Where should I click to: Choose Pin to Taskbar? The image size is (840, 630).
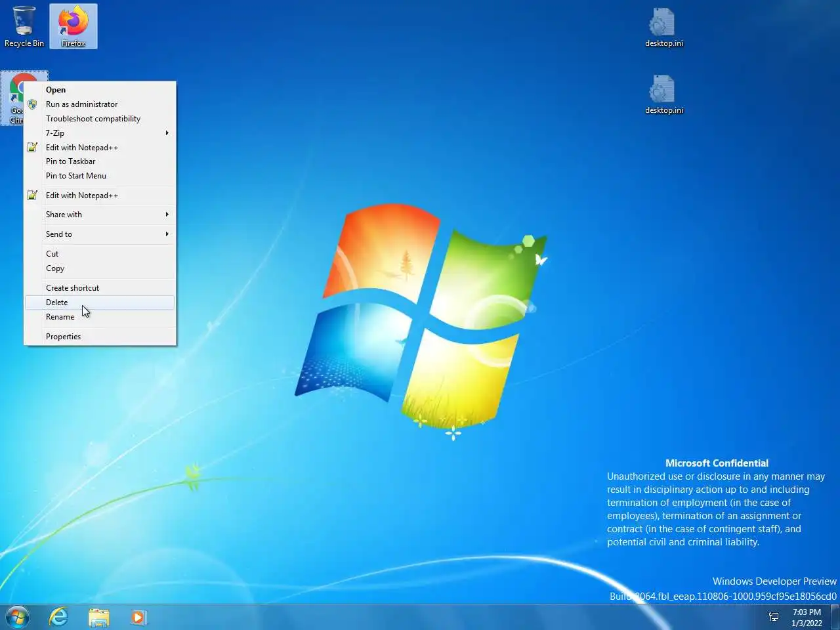[x=100, y=161]
